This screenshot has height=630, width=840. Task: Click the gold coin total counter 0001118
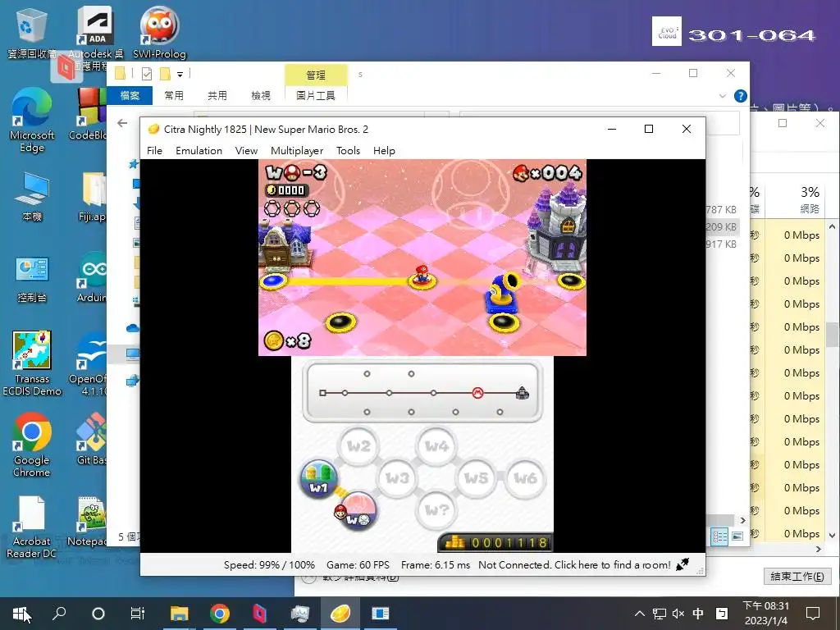495,543
